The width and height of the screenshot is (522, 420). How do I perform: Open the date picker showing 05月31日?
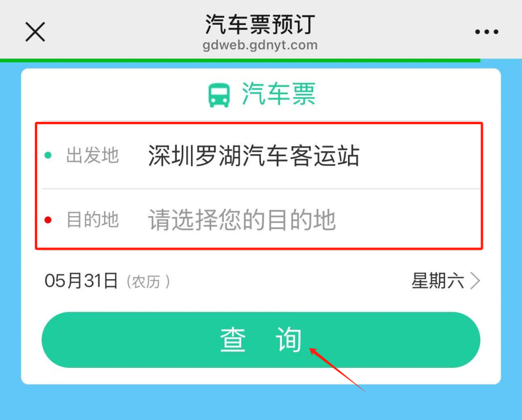tap(81, 281)
